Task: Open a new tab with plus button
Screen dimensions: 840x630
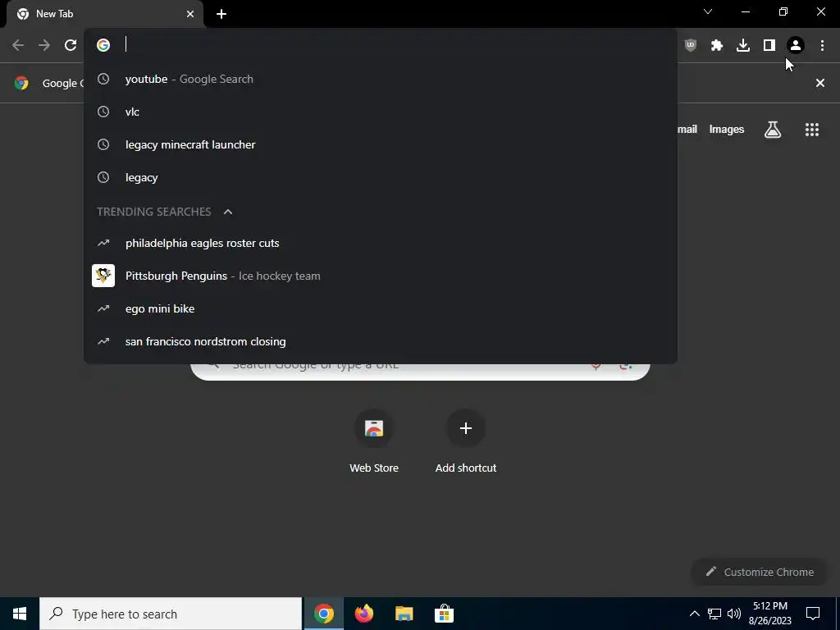Action: coord(221,14)
